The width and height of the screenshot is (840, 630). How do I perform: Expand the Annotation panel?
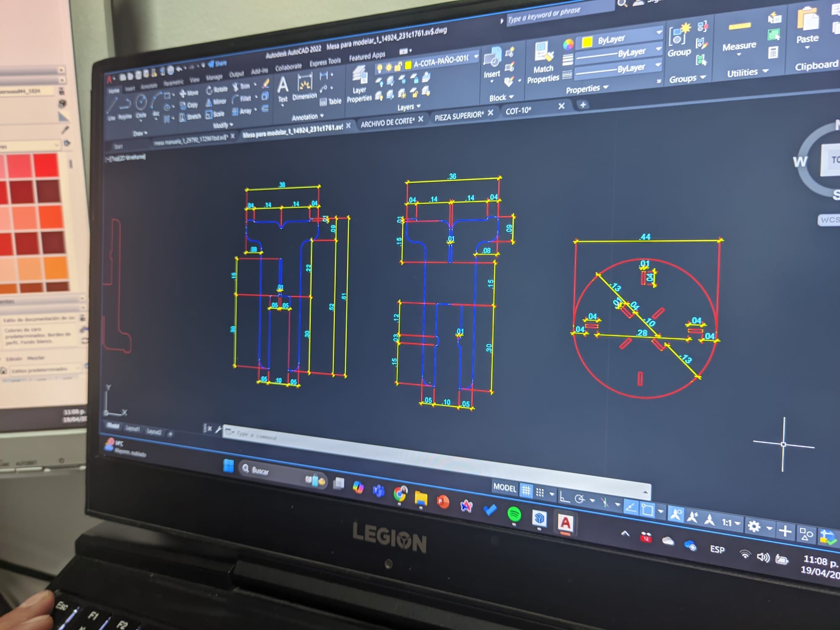307,117
